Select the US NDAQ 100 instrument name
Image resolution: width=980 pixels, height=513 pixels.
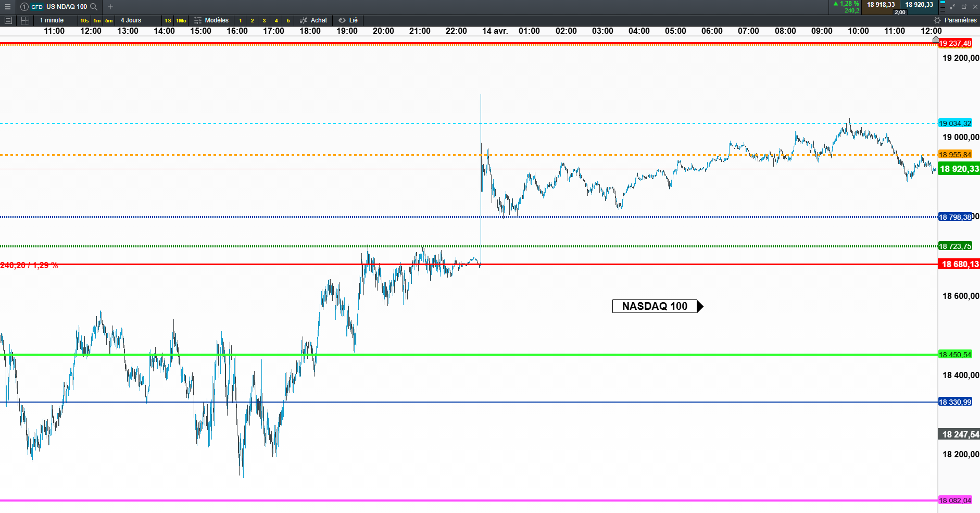67,7
